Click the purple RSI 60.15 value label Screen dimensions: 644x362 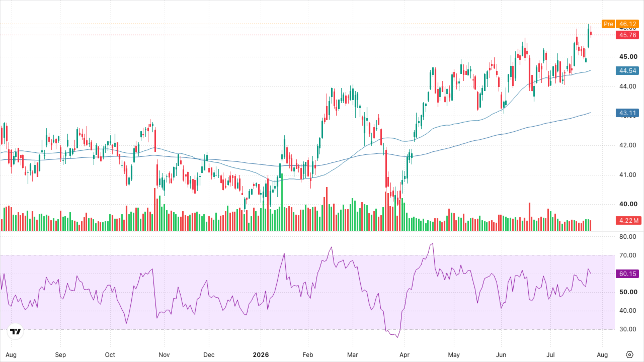627,274
